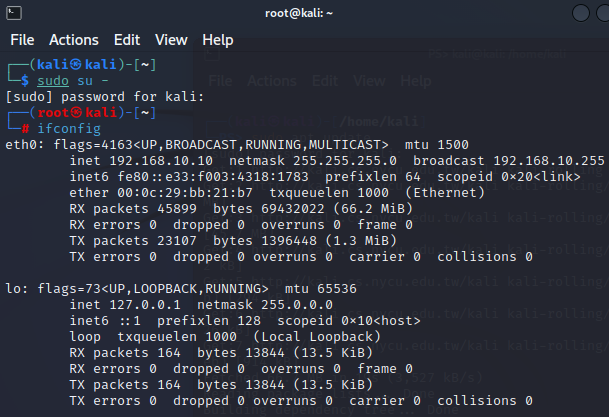609x417 pixels.
Task: Click the terminal icon in the title bar
Action: [x=14, y=13]
